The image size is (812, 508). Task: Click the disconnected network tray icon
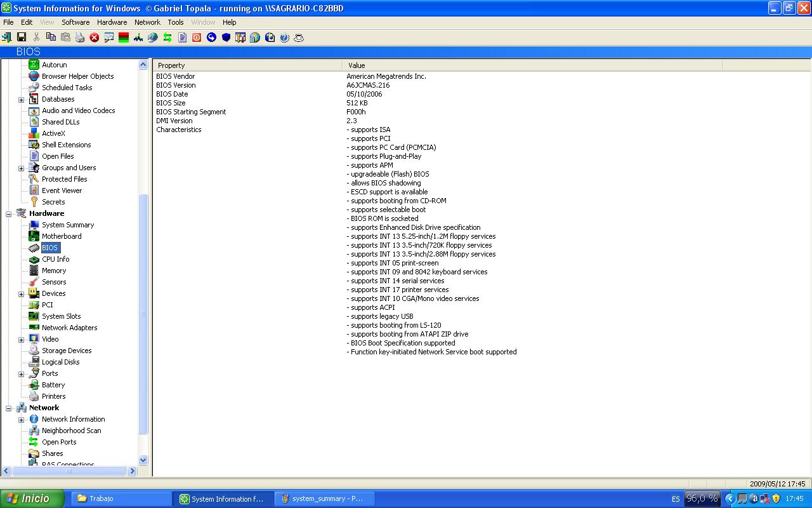764,498
